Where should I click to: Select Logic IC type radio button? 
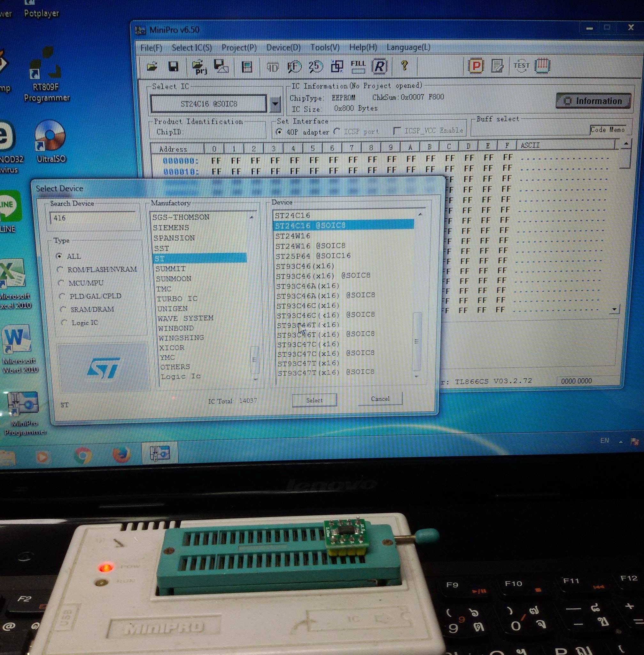coord(64,322)
